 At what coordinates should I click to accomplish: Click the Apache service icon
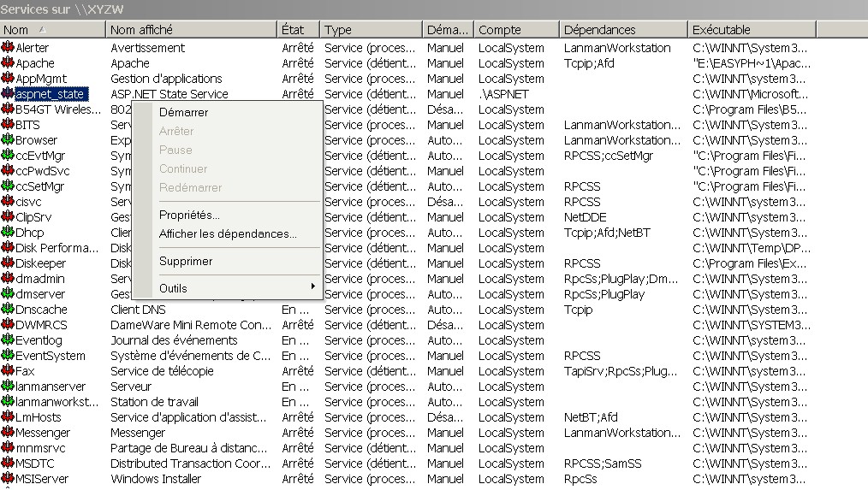[x=8, y=62]
